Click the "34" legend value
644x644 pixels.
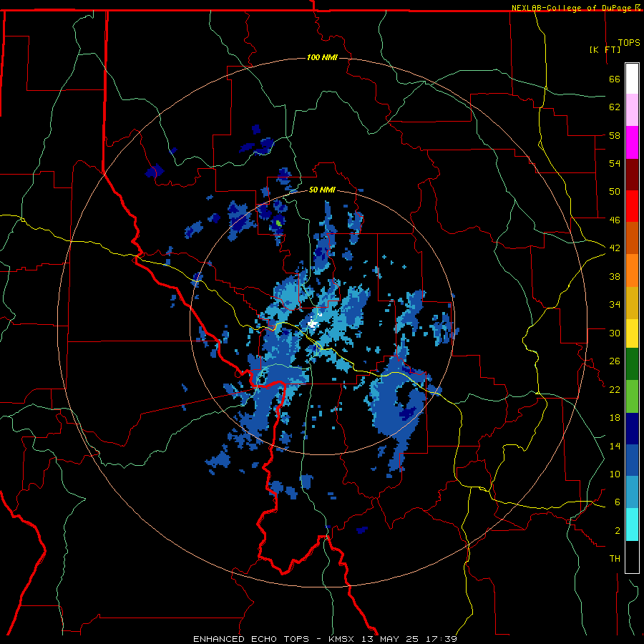tap(615, 305)
